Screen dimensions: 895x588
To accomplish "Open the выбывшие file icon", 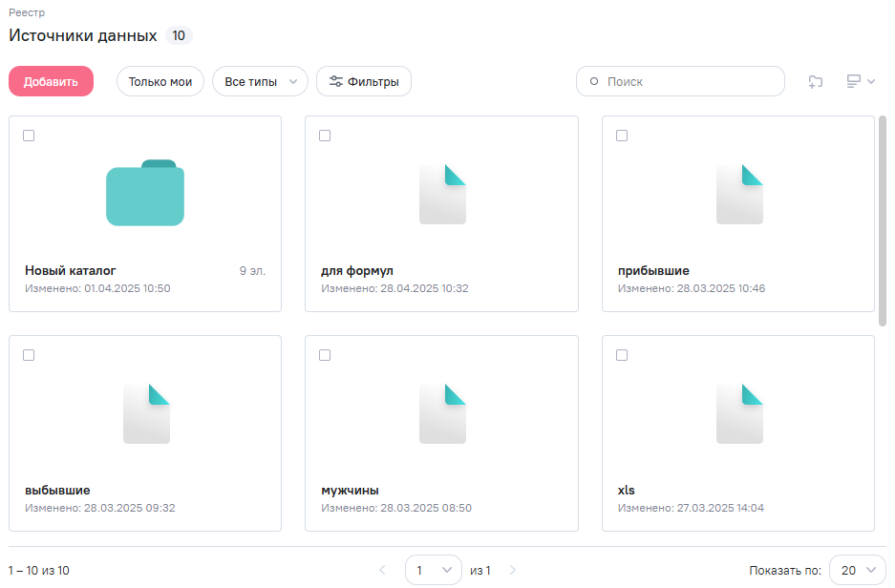I will [x=146, y=413].
